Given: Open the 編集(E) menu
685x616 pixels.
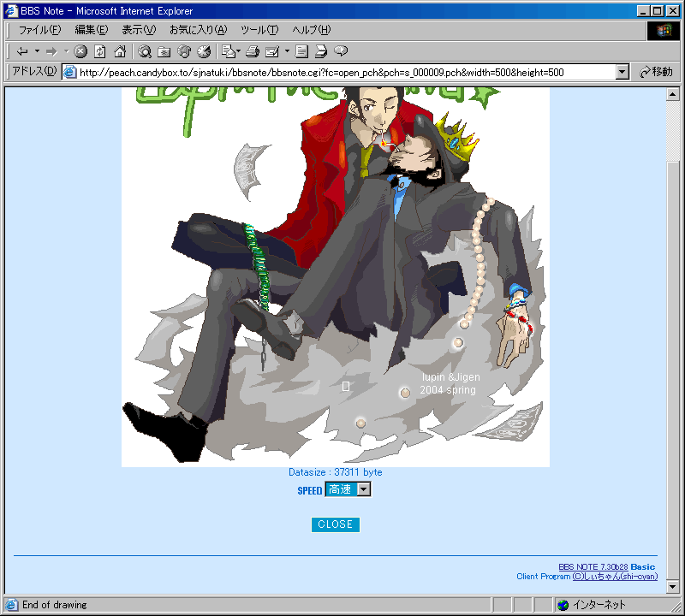Looking at the screenshot, I should 92,30.
